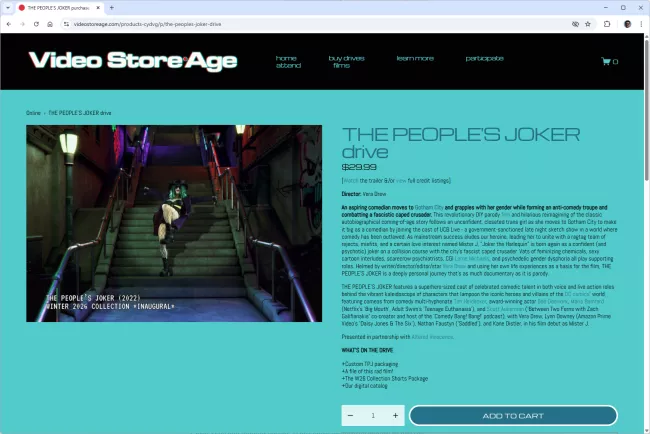Click the browser back arrow
650x434 pixels.
click(x=9, y=23)
